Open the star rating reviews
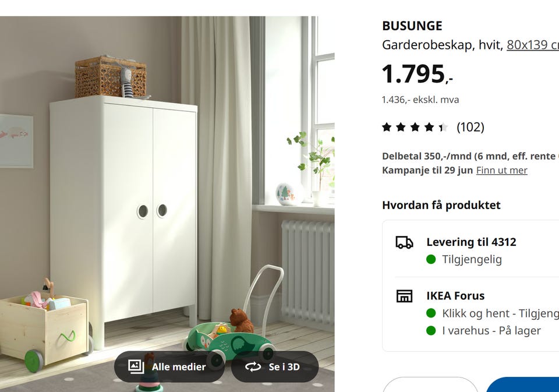 click(415, 127)
